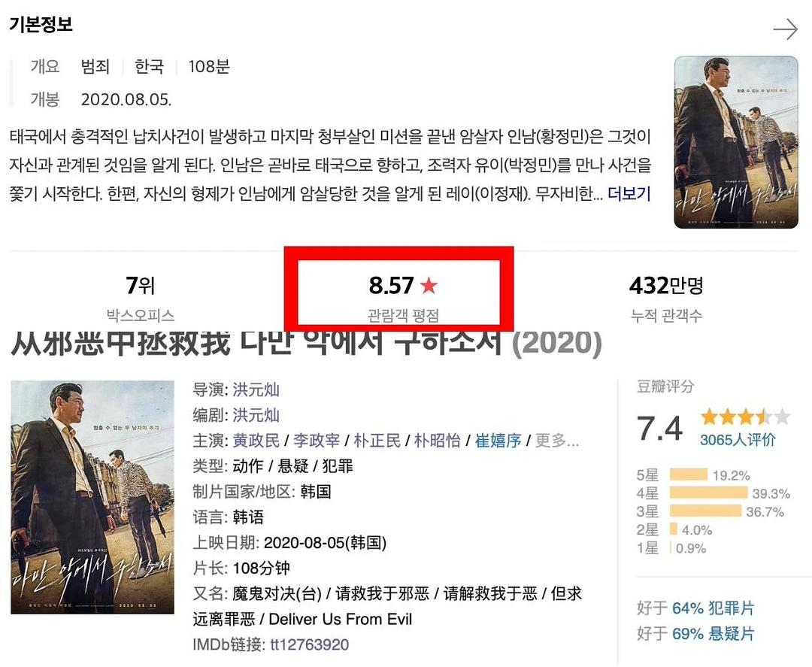Click the director link 洪元灿
This screenshot has height=667, width=812.
[x=256, y=390]
